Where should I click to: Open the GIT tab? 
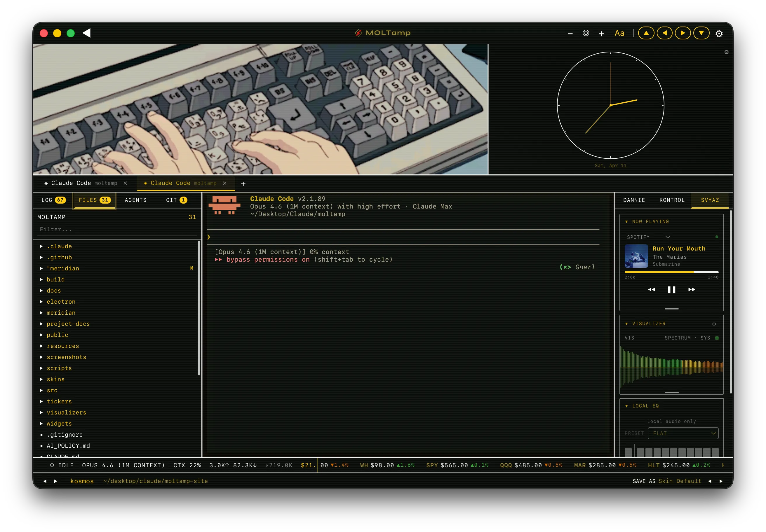click(x=177, y=200)
